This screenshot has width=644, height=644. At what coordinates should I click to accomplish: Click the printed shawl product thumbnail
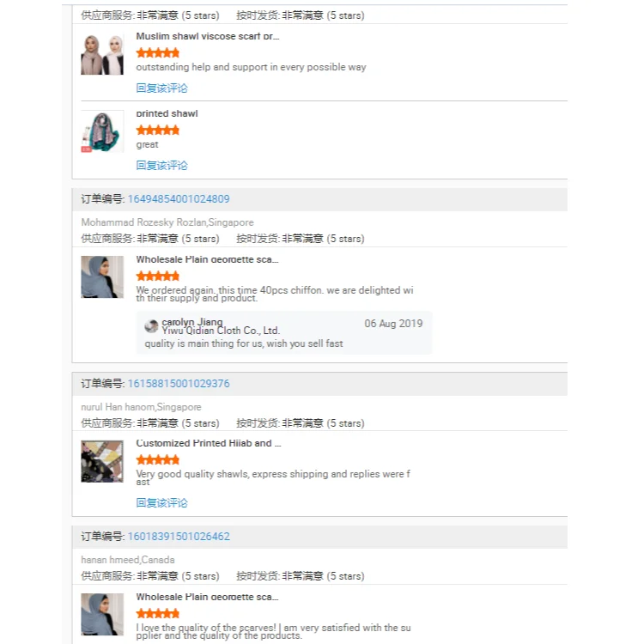pyautogui.click(x=102, y=131)
